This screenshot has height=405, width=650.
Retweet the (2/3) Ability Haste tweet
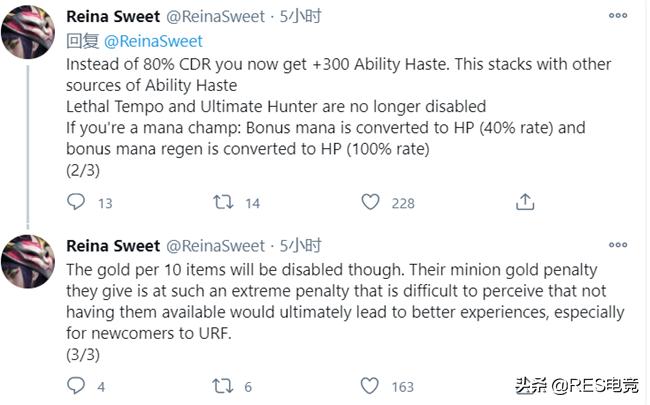click(223, 203)
